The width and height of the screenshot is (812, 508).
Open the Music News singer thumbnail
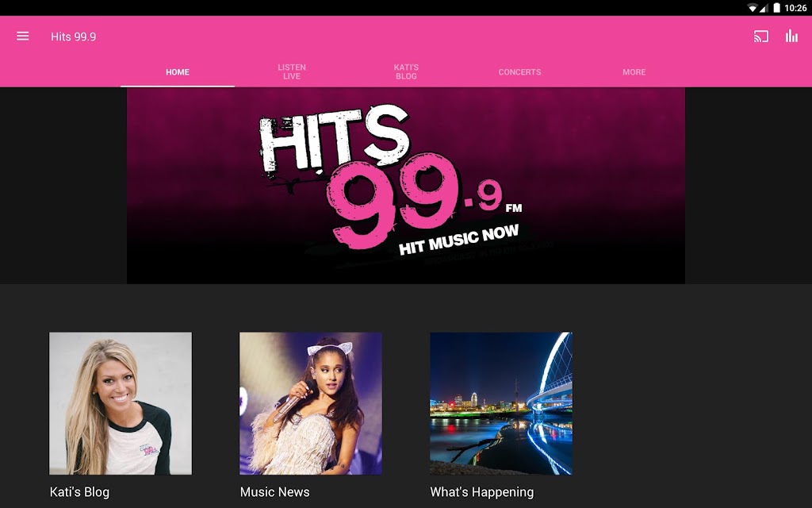(311, 403)
